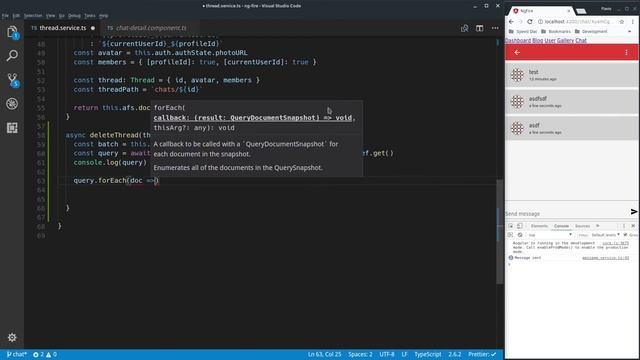Click the white back arrow in the red chat header
The height and width of the screenshot is (360, 640).
517,52
